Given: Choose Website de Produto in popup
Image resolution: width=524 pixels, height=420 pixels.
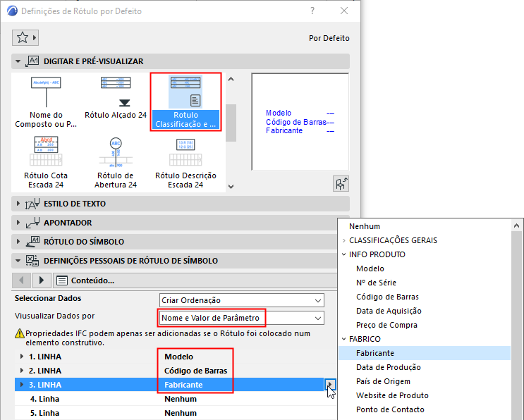Looking at the screenshot, I should click(392, 395).
